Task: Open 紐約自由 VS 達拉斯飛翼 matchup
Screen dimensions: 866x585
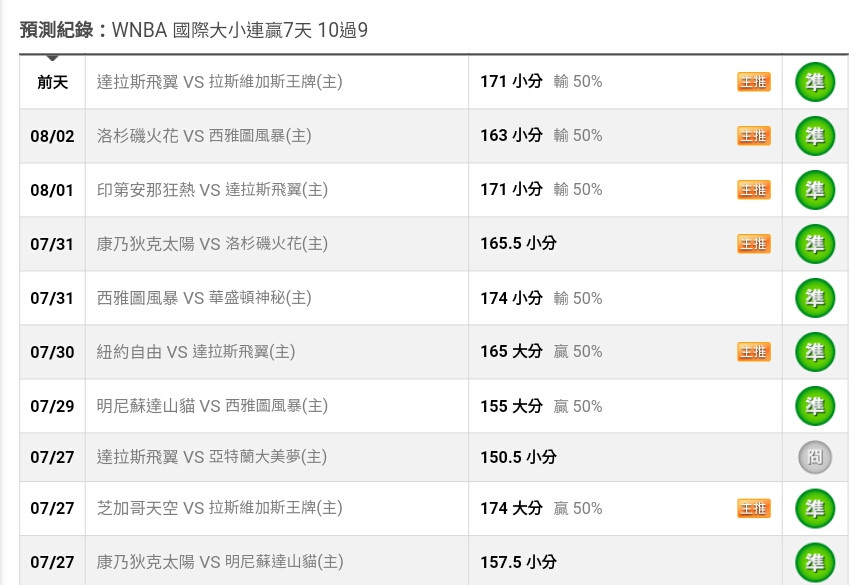Action: click(196, 352)
